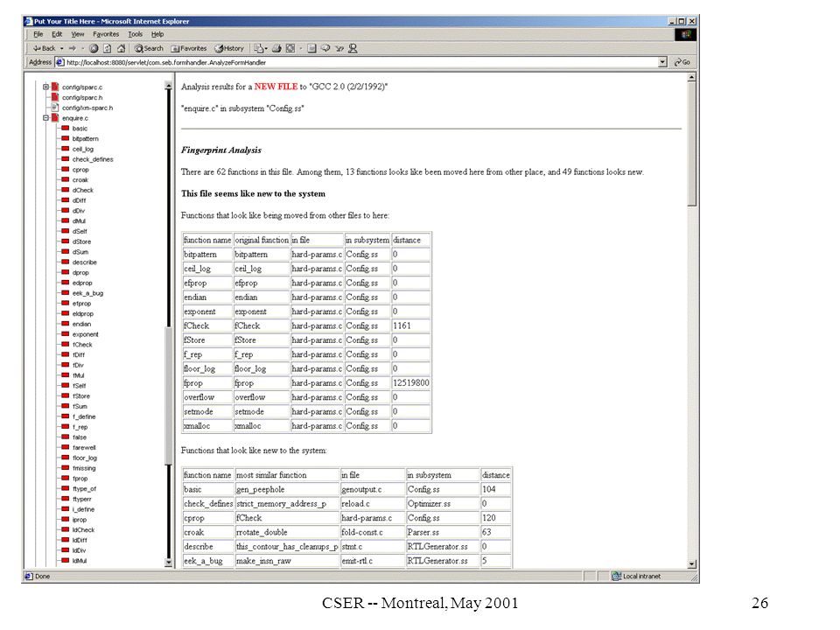This screenshot has width=840, height=630.
Task: Click the tree pane scrollbar up arrow
Action: [168, 86]
